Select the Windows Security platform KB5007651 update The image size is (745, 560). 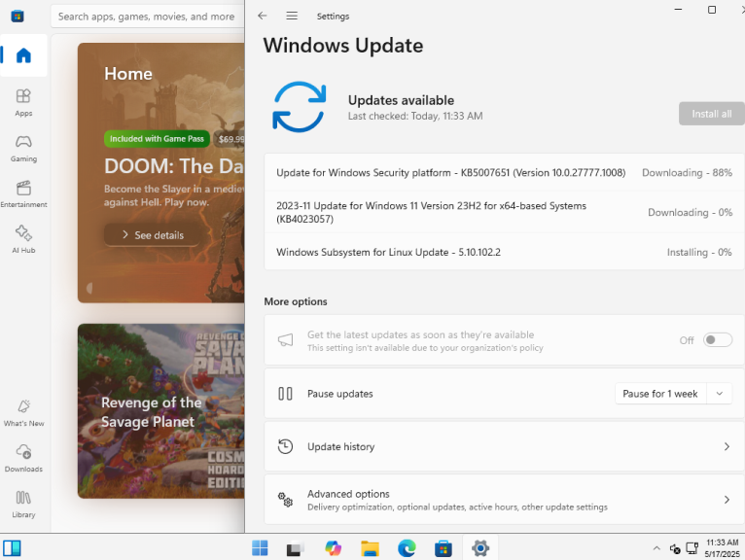click(504, 172)
